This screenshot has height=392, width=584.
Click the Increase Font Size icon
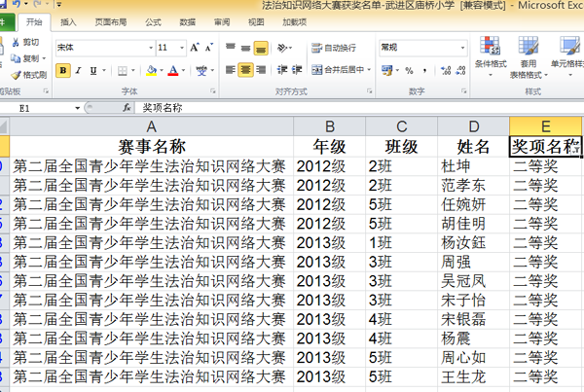[x=196, y=47]
